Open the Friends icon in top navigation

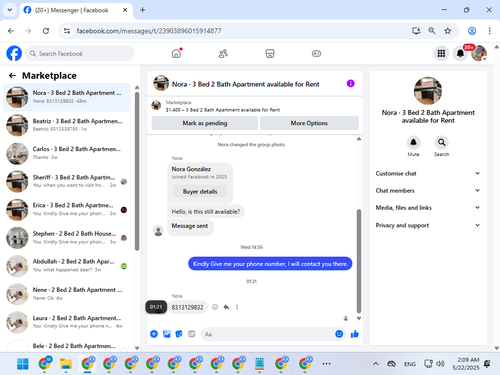(223, 53)
